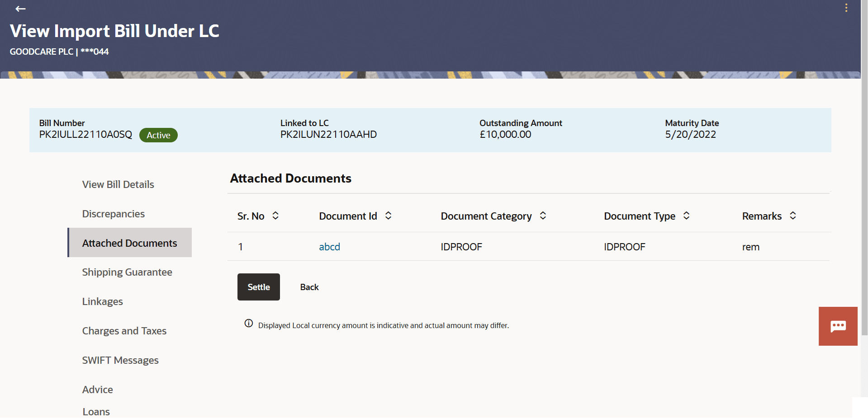The height and width of the screenshot is (418, 868).
Task: Open the abcd document link
Action: [329, 247]
